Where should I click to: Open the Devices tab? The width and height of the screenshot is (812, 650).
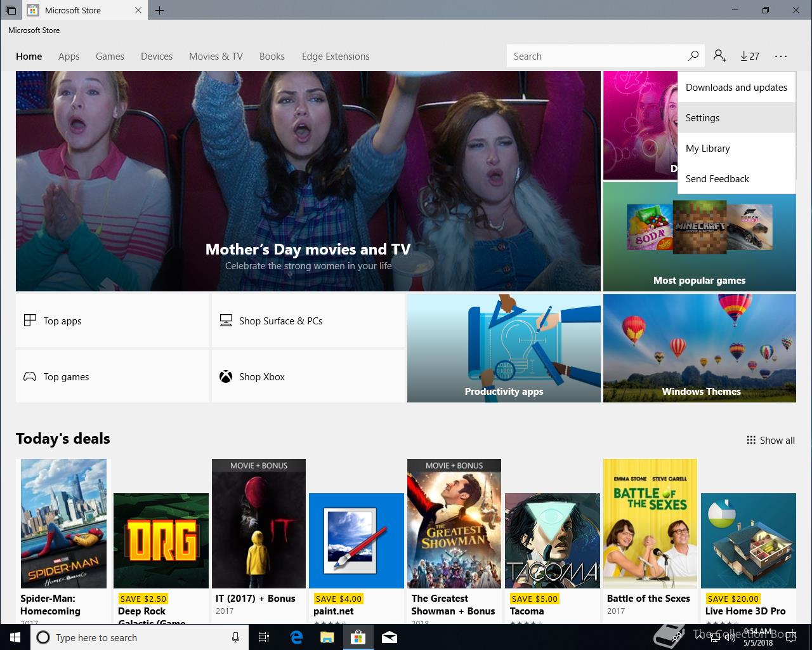click(x=157, y=56)
